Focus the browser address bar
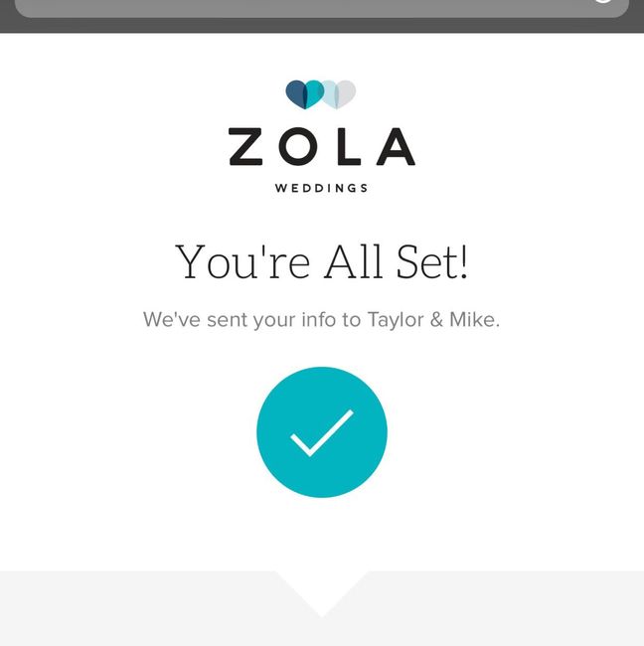 [298, 6]
